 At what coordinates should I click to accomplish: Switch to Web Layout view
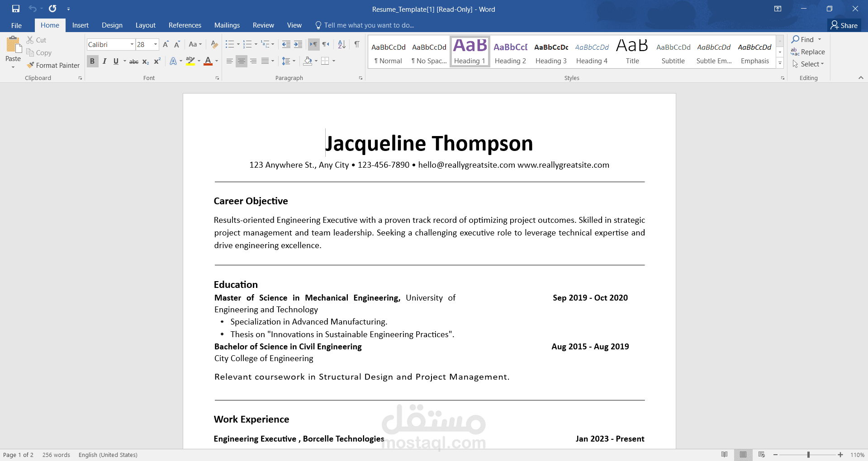pyautogui.click(x=762, y=455)
